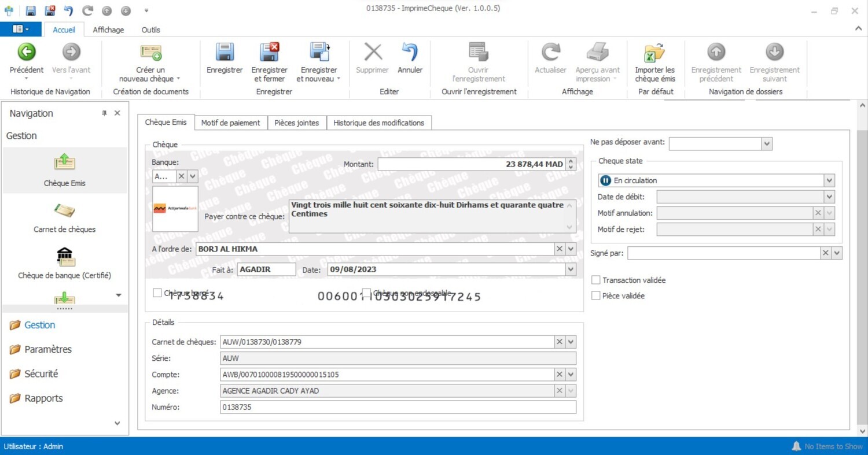Open the Carnet de chèques dropdown

571,342
